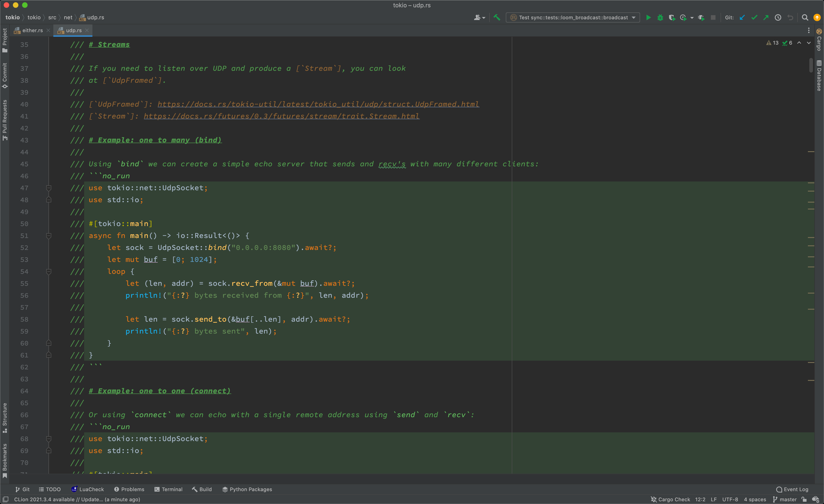Change 4 spaces indent setting
The image size is (824, 504).
755,499
